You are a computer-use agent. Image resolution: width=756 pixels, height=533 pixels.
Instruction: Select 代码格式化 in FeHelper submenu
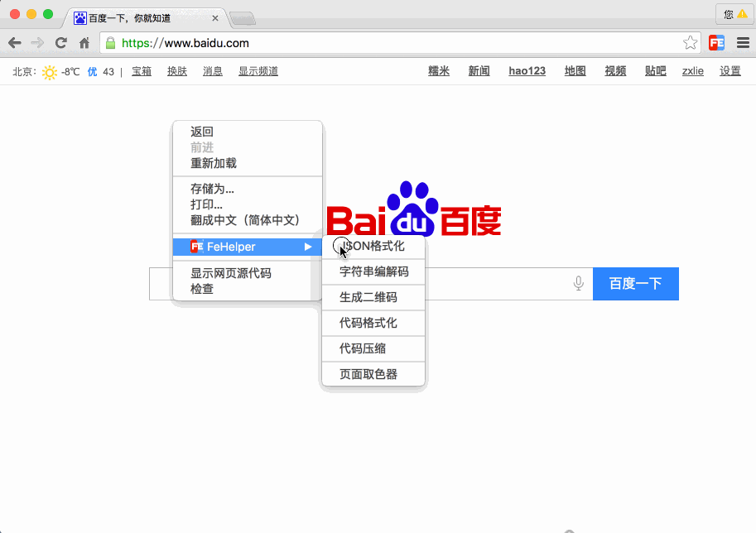[373, 323]
